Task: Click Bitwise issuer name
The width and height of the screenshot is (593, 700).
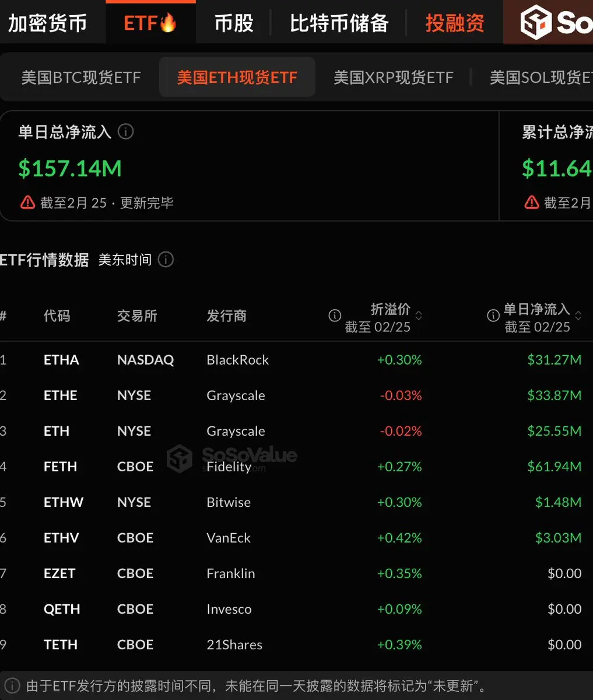Action: point(229,502)
